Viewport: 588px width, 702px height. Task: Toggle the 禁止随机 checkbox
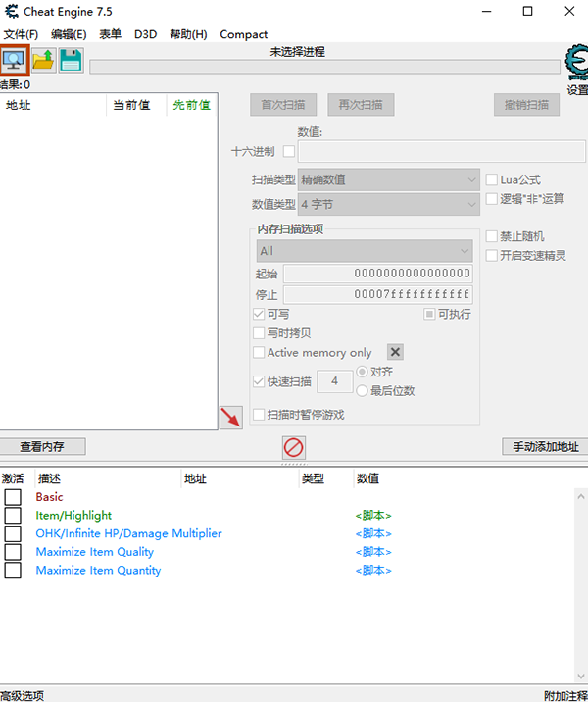pos(492,236)
